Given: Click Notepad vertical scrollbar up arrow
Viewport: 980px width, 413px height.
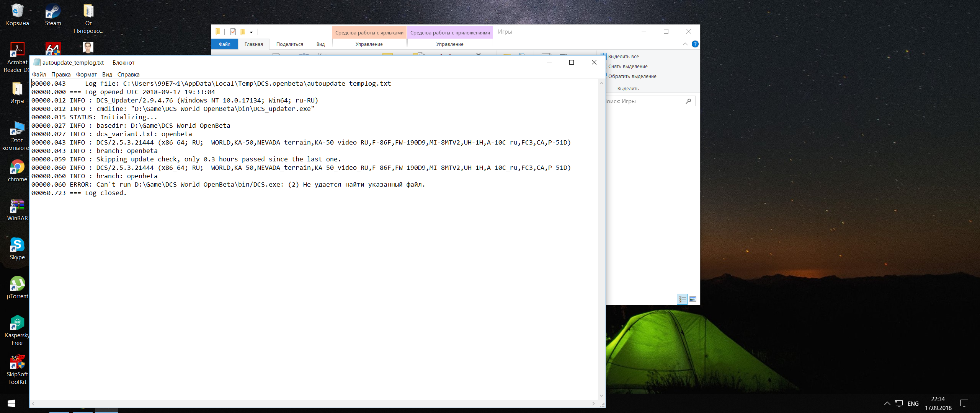Looking at the screenshot, I should click(x=601, y=83).
